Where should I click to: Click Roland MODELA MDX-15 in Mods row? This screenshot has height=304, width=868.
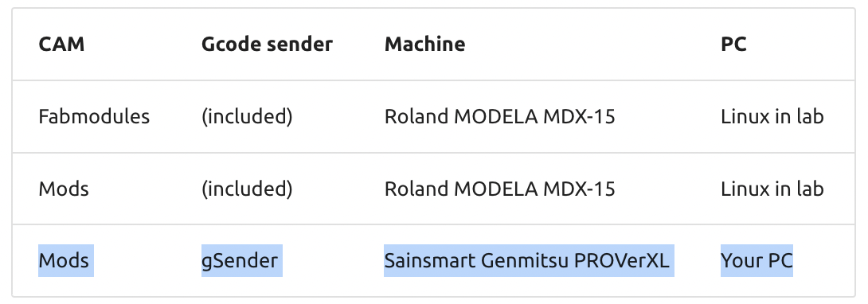[x=500, y=189]
